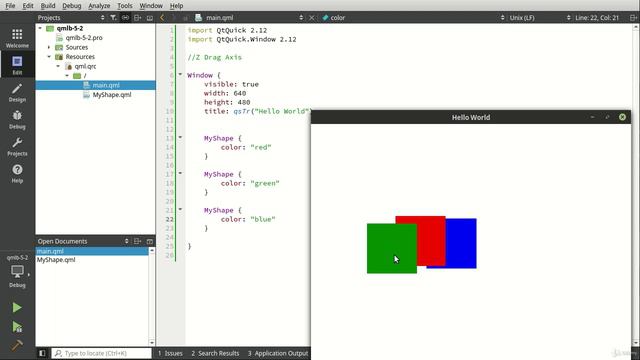Select MyShape.qml in the Projects tree

tap(112, 95)
